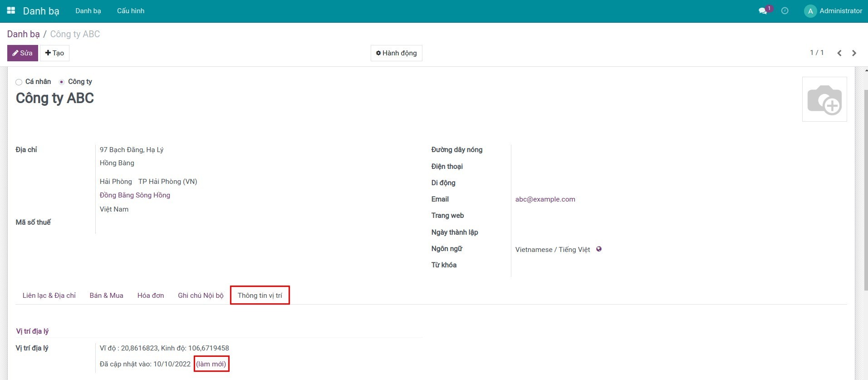The width and height of the screenshot is (868, 380).
Task: Open the Cấu hình menu
Action: (x=131, y=11)
